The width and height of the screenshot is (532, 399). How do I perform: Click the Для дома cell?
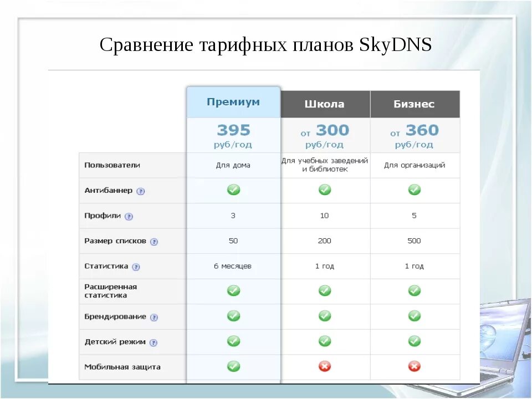coord(233,165)
